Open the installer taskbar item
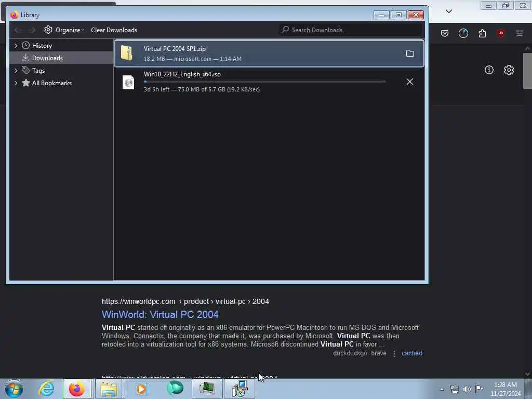Screen dimensions: 532x399 point(240,389)
